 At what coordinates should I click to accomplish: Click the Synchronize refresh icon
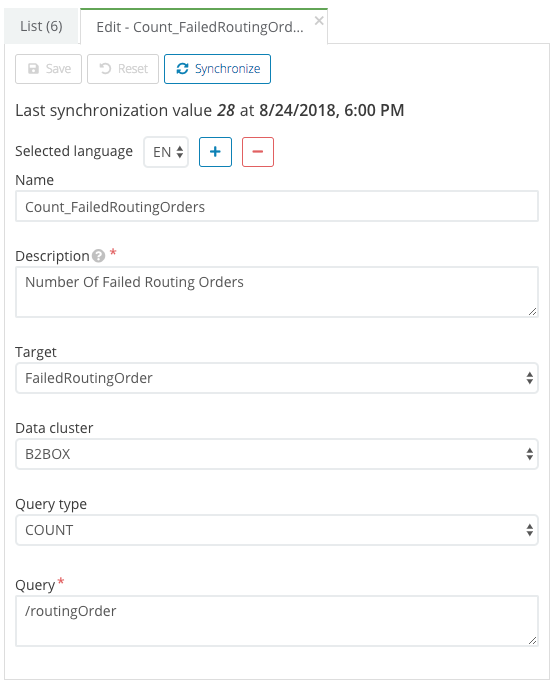pyautogui.click(x=182, y=69)
